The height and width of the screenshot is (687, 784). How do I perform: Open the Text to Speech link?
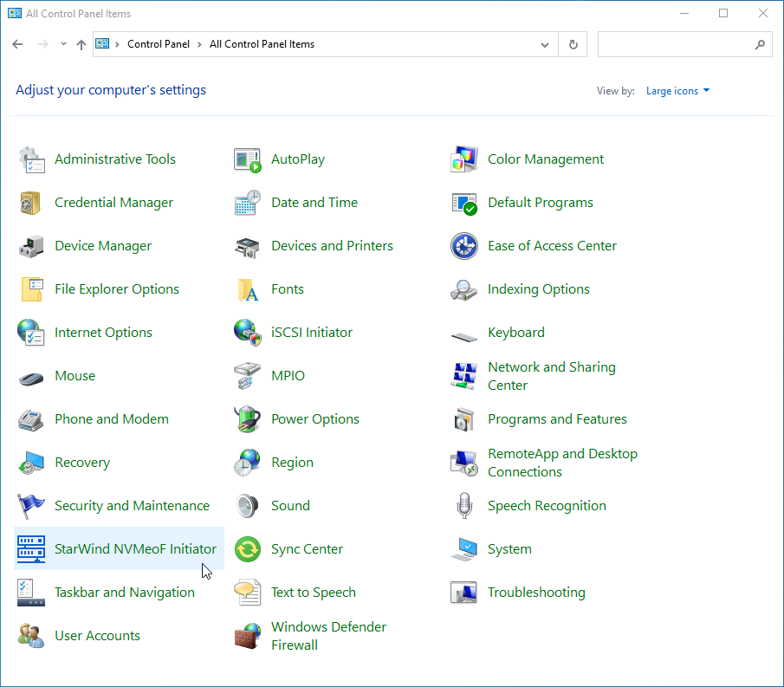tap(314, 593)
